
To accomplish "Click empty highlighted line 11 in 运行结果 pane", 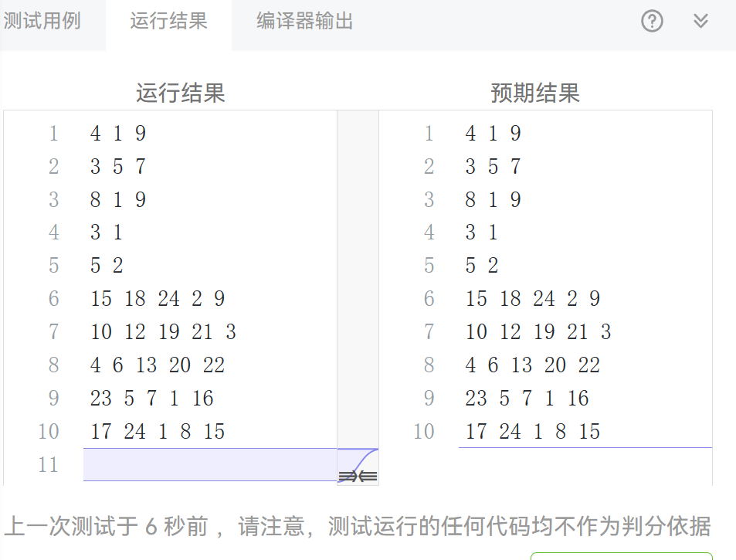I will [210, 464].
